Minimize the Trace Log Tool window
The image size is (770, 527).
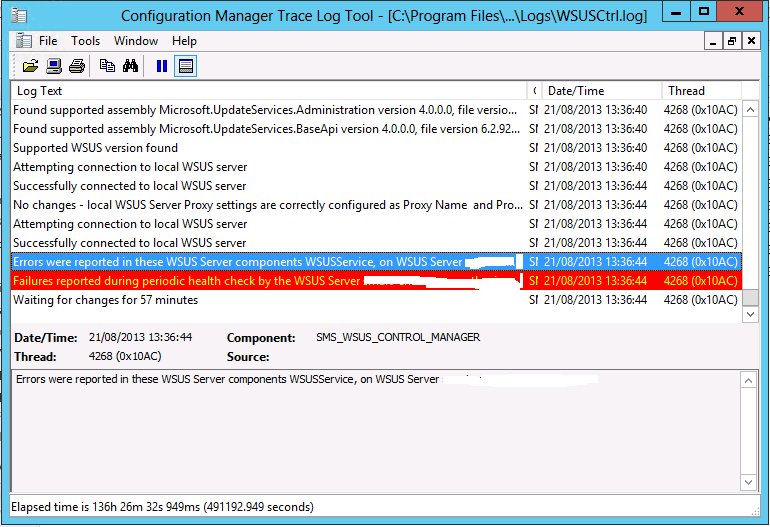click(x=676, y=12)
